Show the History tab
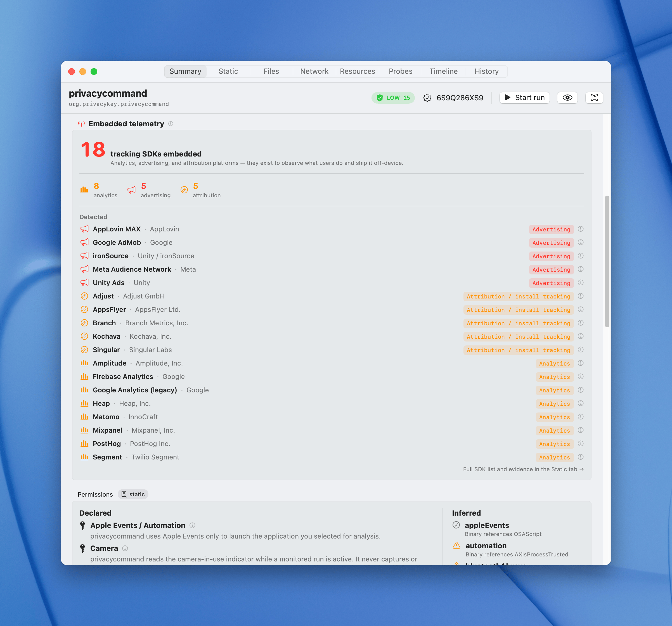The height and width of the screenshot is (626, 672). point(486,71)
